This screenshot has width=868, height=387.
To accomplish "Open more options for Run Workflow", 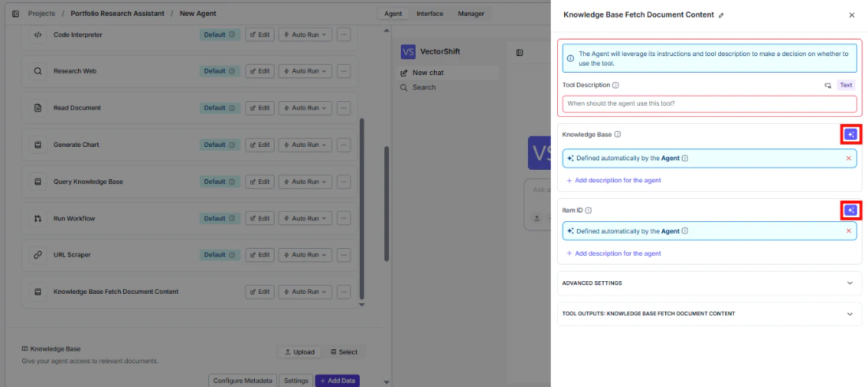I will point(344,219).
